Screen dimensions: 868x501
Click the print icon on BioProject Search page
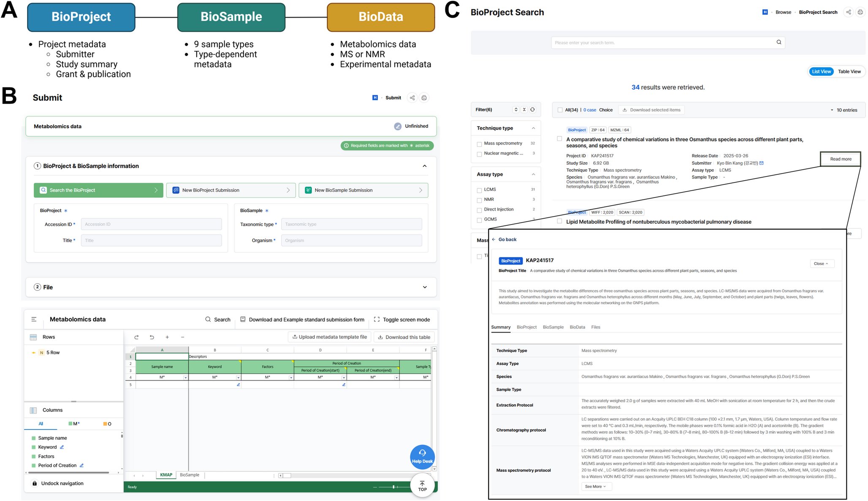(x=860, y=12)
